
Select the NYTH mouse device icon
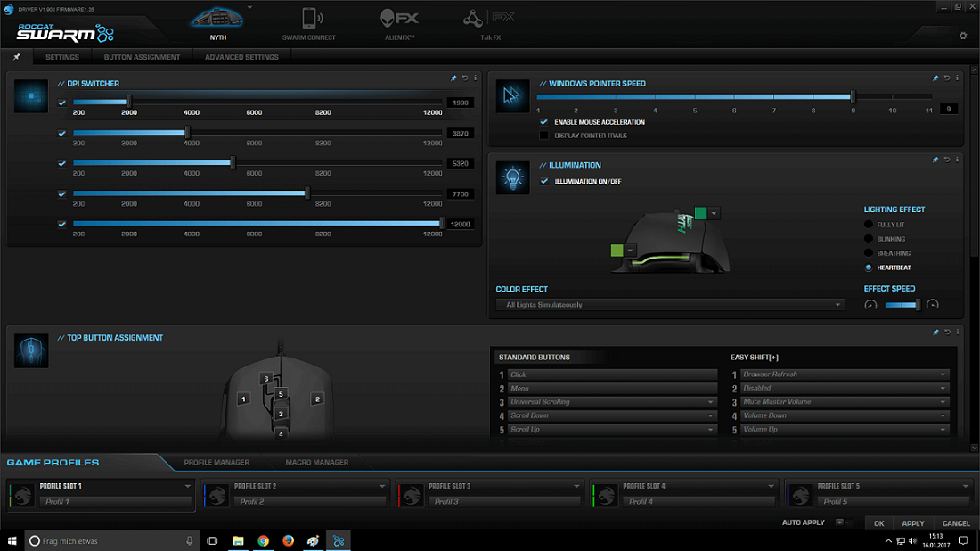(216, 18)
